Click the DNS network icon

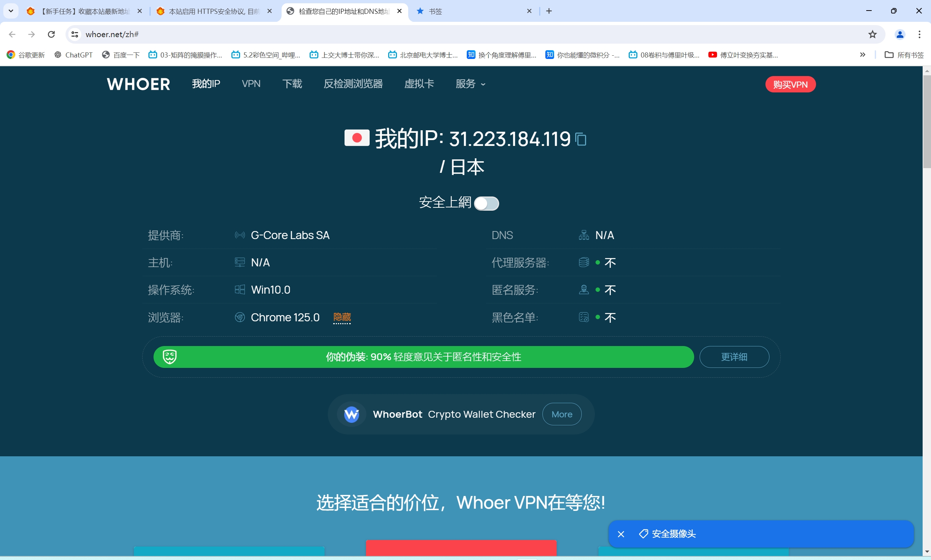pyautogui.click(x=584, y=235)
